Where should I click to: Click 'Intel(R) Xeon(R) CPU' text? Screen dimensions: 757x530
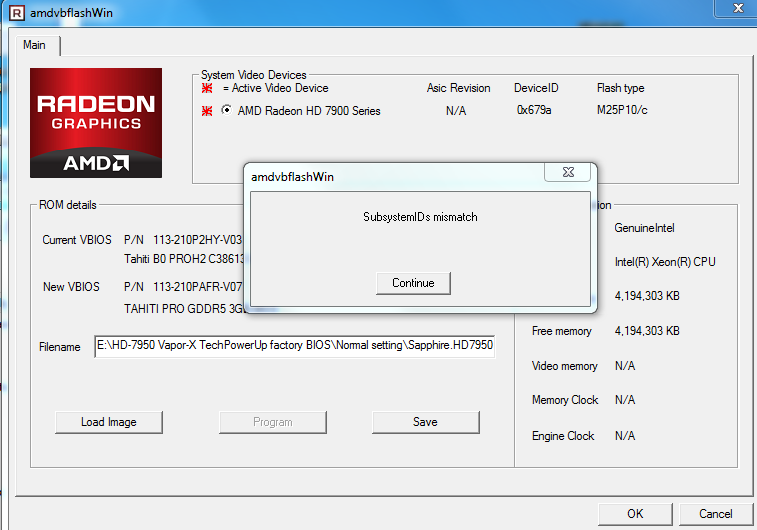tap(665, 262)
